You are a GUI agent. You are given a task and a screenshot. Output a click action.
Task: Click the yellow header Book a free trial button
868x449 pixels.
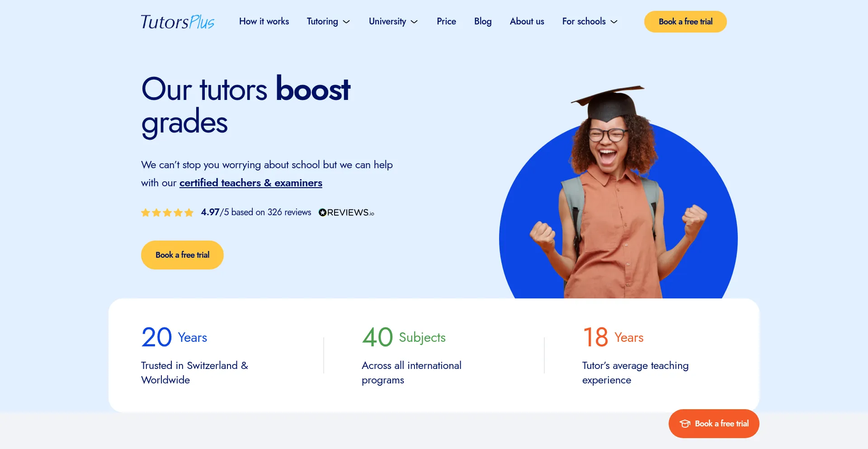(x=685, y=22)
